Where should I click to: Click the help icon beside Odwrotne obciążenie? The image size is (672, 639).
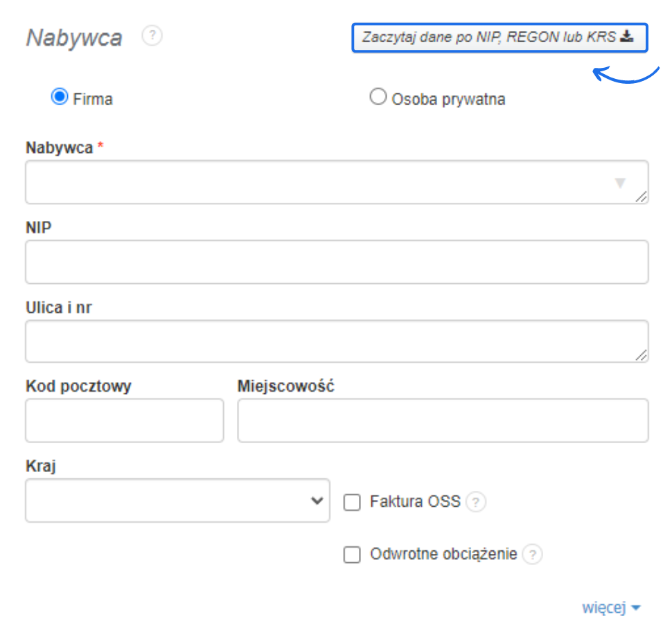[532, 554]
